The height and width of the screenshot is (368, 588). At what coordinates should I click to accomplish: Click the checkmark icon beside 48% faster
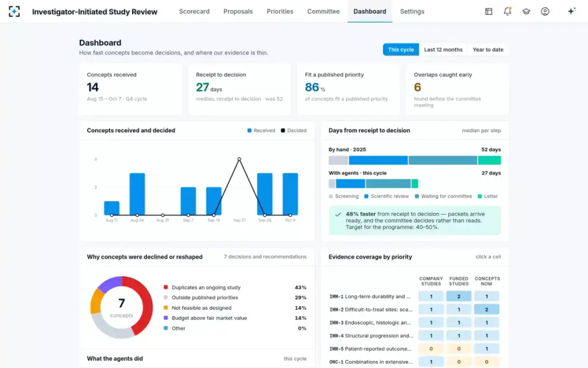(x=338, y=214)
